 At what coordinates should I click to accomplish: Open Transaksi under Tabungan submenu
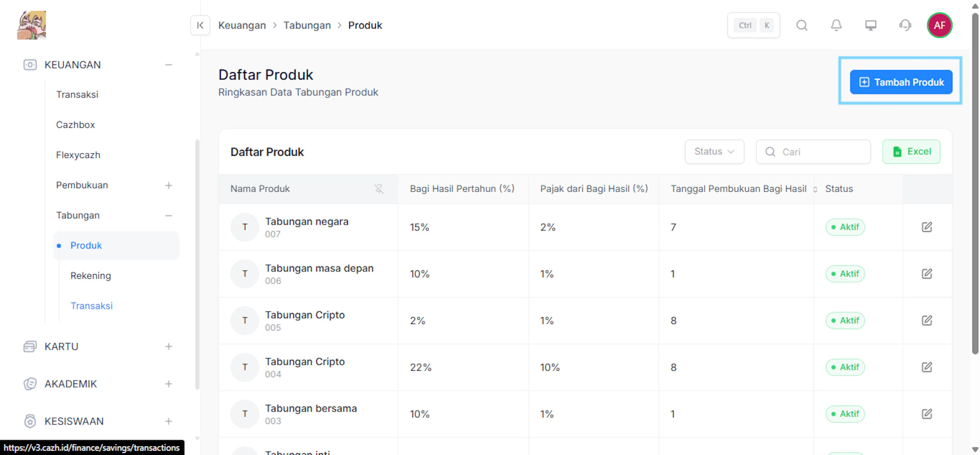(91, 306)
